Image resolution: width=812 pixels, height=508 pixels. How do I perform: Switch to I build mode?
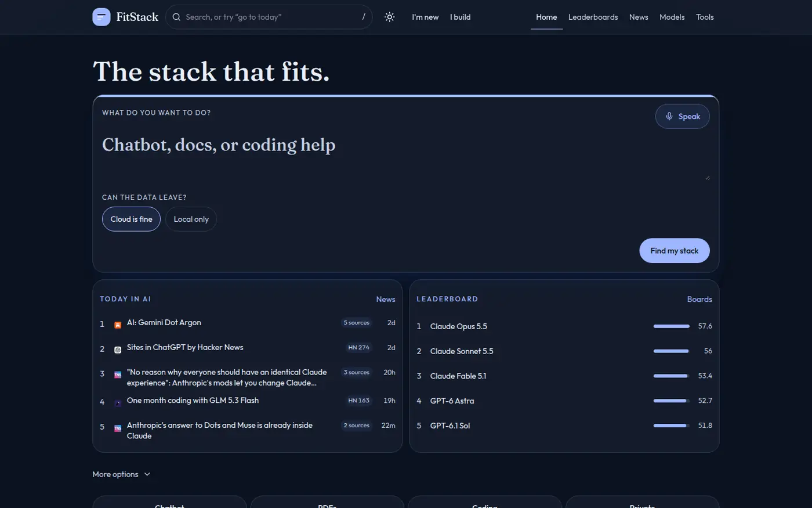[461, 17]
